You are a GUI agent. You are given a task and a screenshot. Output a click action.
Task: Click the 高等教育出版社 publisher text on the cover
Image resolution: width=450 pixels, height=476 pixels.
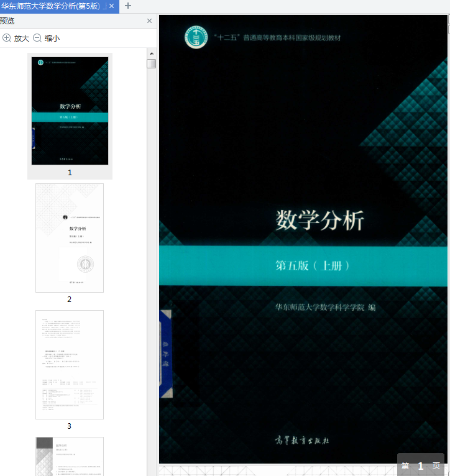pos(302,440)
